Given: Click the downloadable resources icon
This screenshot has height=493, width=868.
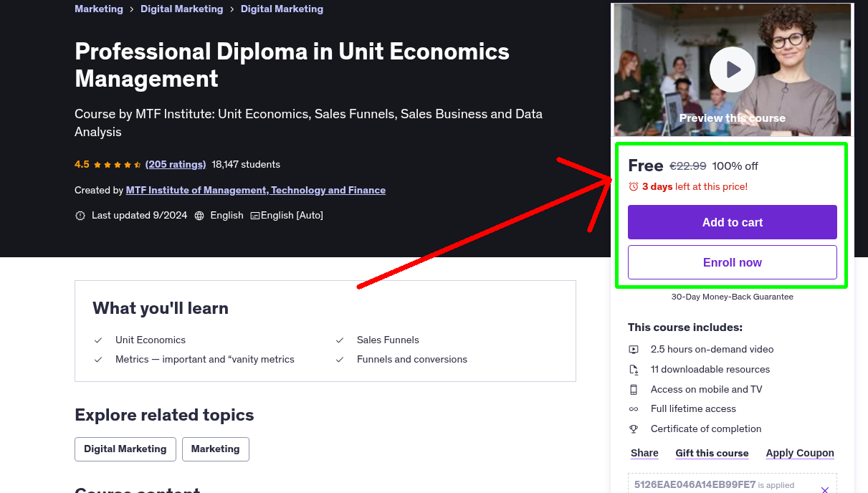Looking at the screenshot, I should pos(634,370).
